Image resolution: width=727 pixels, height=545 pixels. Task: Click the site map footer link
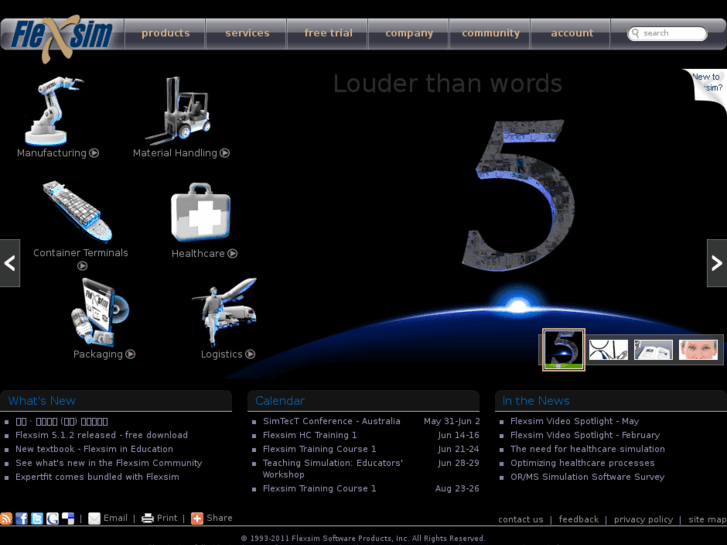(x=708, y=519)
